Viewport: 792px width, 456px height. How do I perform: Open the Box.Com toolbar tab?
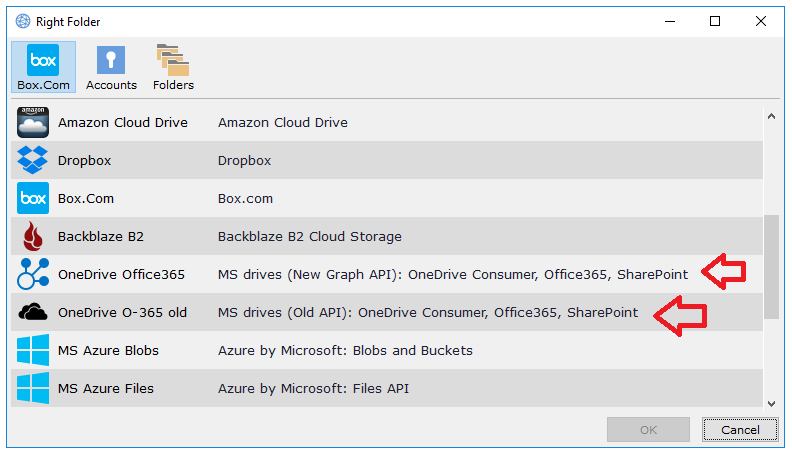click(x=43, y=67)
